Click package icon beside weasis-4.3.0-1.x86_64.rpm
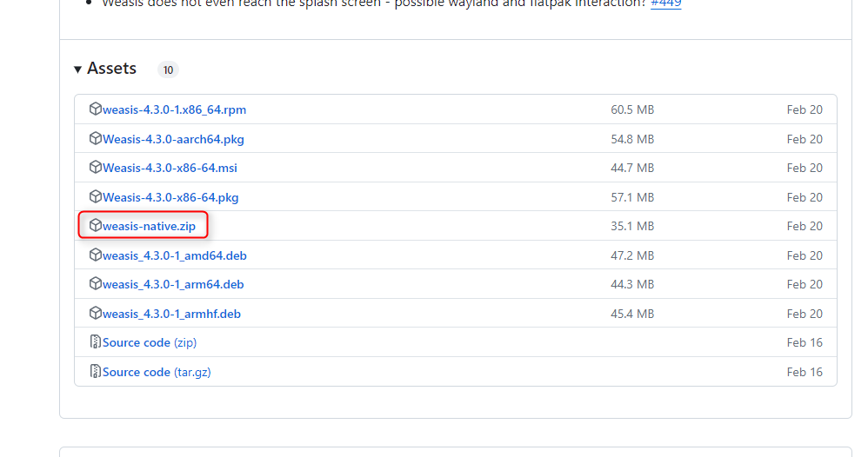868x457 pixels. [x=95, y=109]
